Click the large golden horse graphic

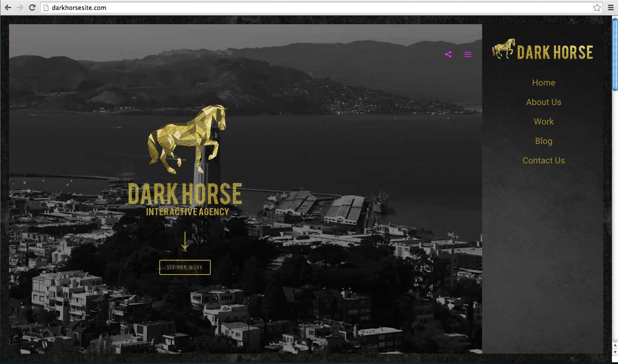187,139
